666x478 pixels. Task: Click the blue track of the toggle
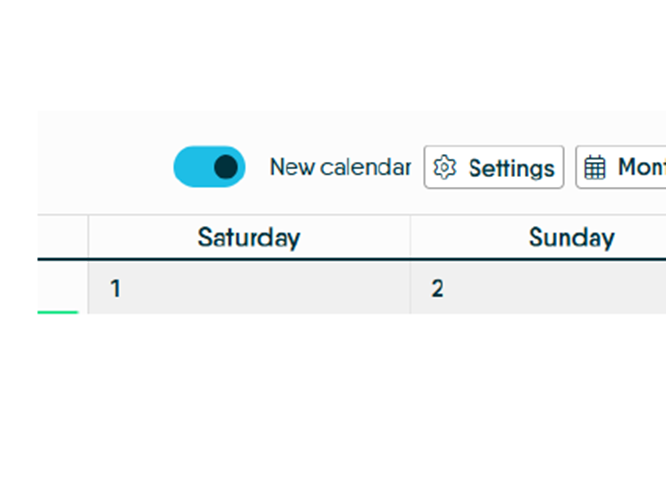click(x=192, y=167)
